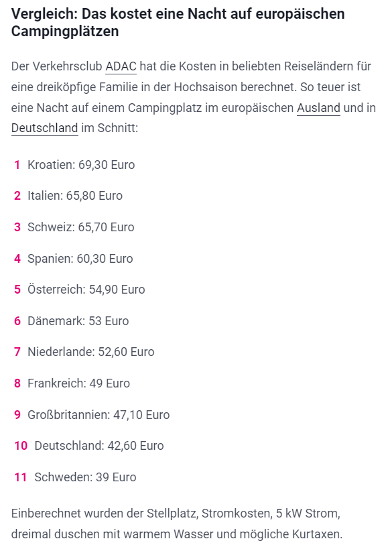The width and height of the screenshot is (392, 545).
Task: Click the intro paragraph mentioning Hochsaison
Action: click(x=194, y=97)
